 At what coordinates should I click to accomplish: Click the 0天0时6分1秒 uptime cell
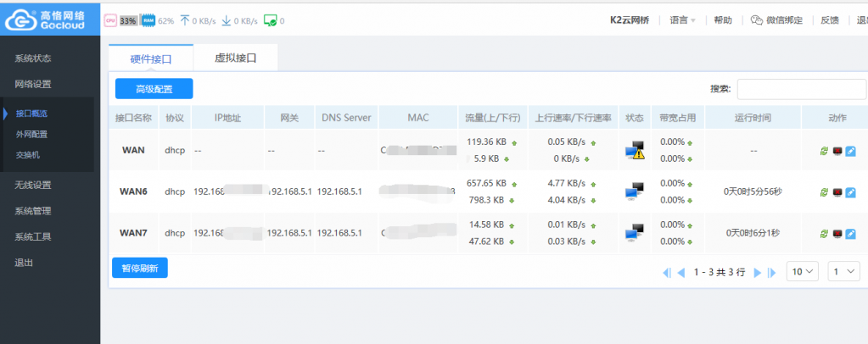(753, 233)
